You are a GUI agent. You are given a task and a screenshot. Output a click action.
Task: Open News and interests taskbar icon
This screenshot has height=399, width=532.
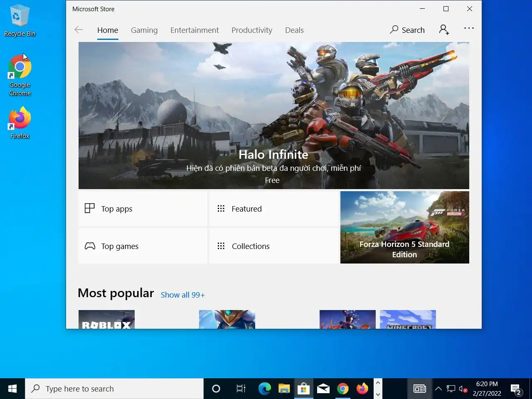420,389
